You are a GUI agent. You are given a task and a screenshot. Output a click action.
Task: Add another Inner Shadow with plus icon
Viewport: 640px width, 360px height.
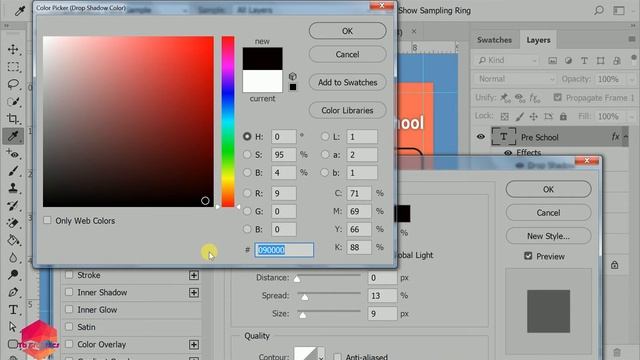[194, 293]
